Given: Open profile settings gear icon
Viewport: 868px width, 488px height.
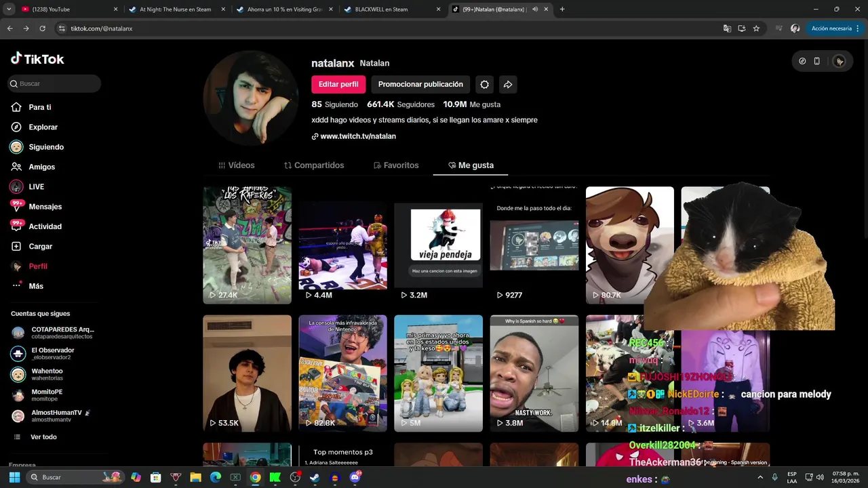Looking at the screenshot, I should click(x=484, y=85).
